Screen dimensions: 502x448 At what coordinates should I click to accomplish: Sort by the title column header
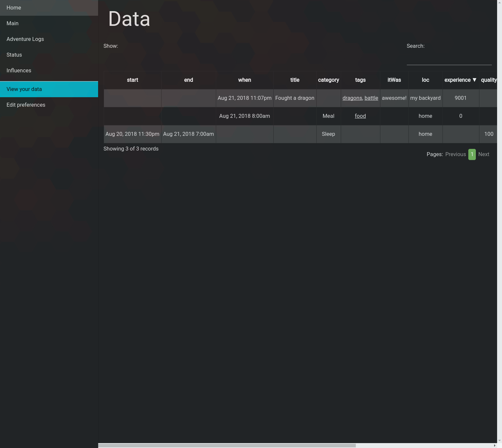tap(295, 80)
